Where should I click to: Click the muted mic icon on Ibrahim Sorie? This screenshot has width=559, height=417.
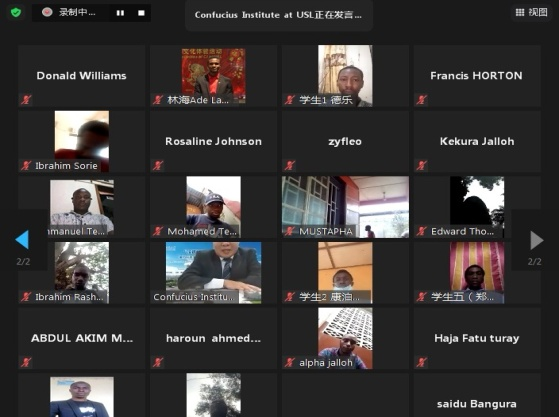click(26, 165)
